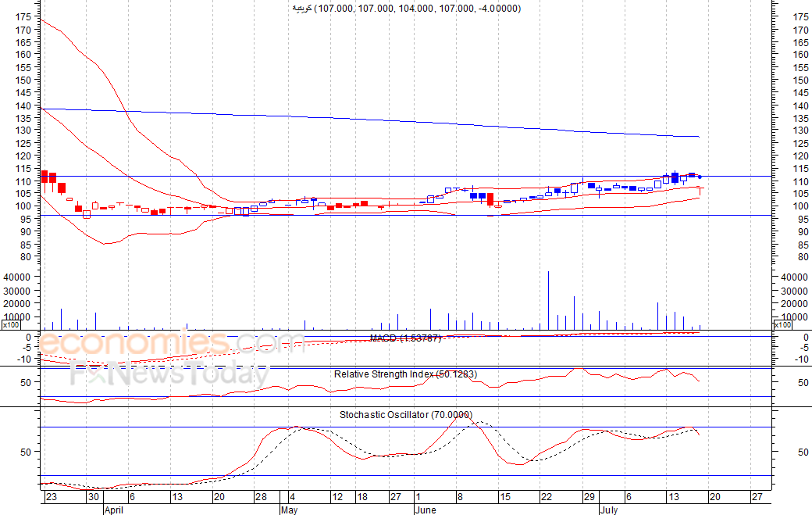812x515 pixels.
Task: Select the MACD (1.53787) indicator label
Action: pyautogui.click(x=405, y=338)
